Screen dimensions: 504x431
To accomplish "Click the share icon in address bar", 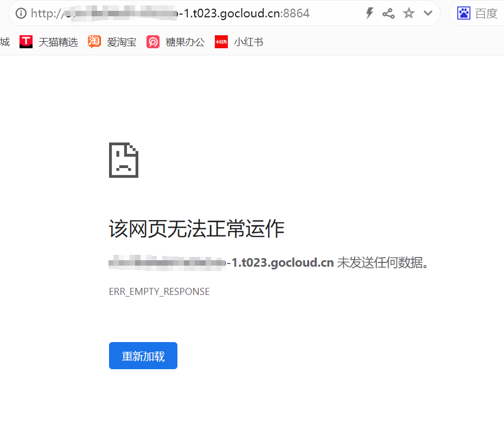I will pos(388,14).
